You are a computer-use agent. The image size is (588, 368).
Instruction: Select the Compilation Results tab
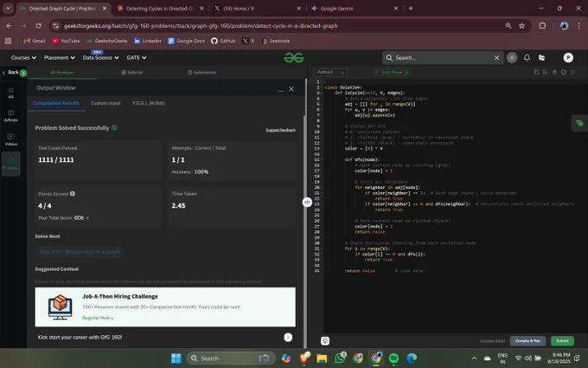tap(56, 103)
